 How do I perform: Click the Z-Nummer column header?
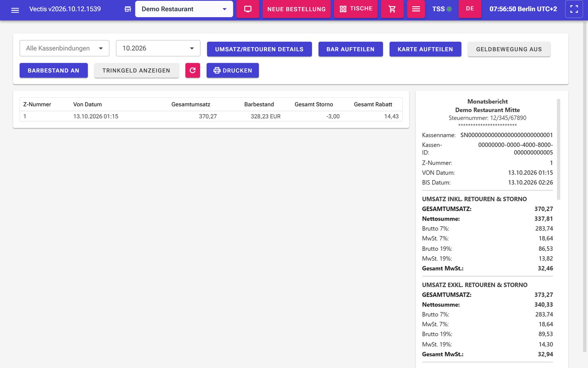coord(37,104)
